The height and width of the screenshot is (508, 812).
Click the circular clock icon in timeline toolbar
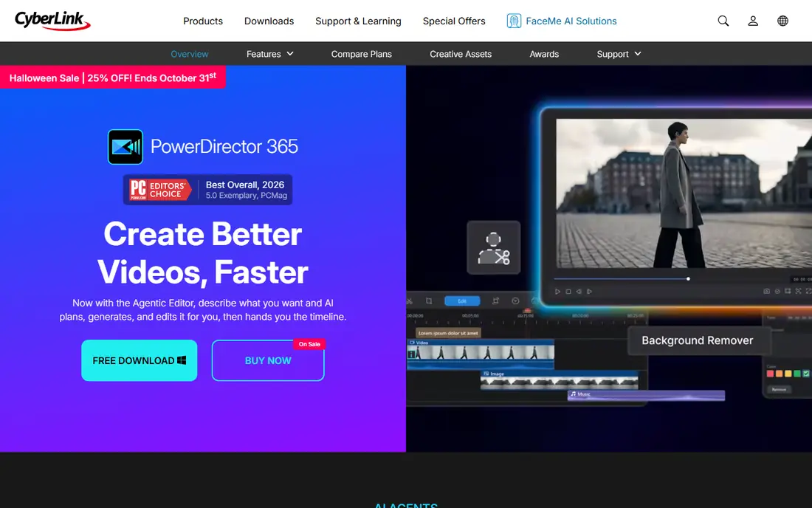(515, 301)
